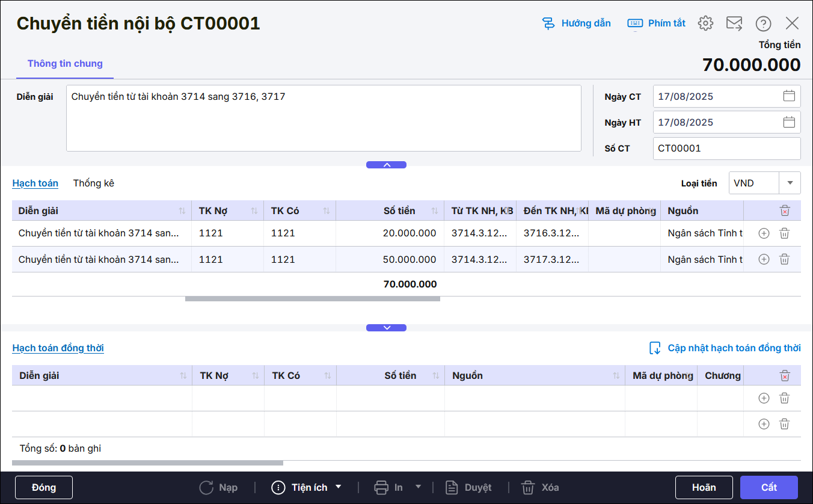Viewport: 813px width, 504px height.
Task: Open calendar picker for Ngày HT
Action: [x=789, y=122]
